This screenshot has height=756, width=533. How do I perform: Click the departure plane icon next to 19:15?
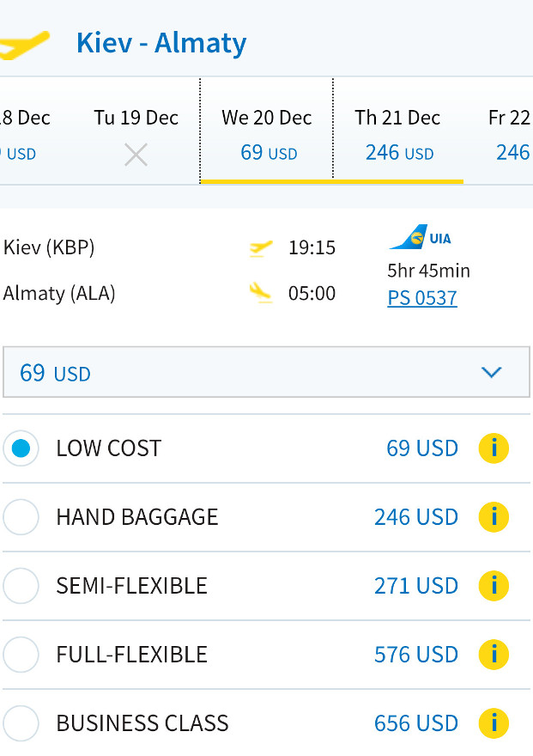coord(260,248)
